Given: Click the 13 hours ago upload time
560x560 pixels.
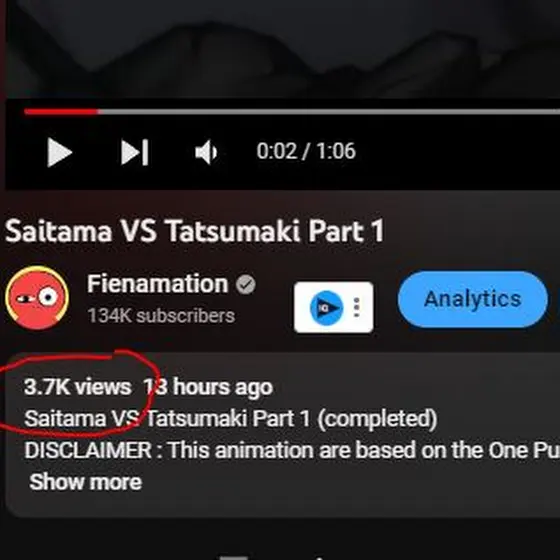Looking at the screenshot, I should (208, 387).
